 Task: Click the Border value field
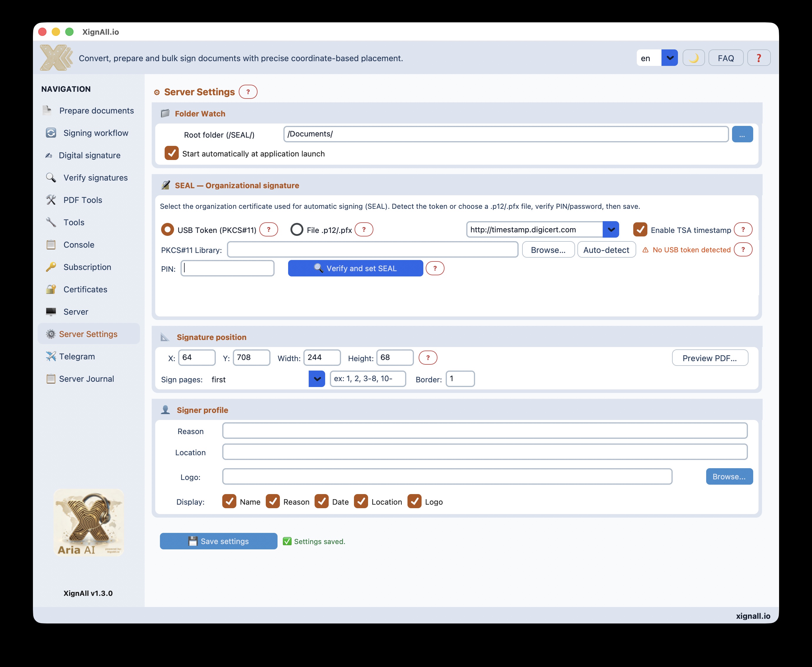click(460, 379)
